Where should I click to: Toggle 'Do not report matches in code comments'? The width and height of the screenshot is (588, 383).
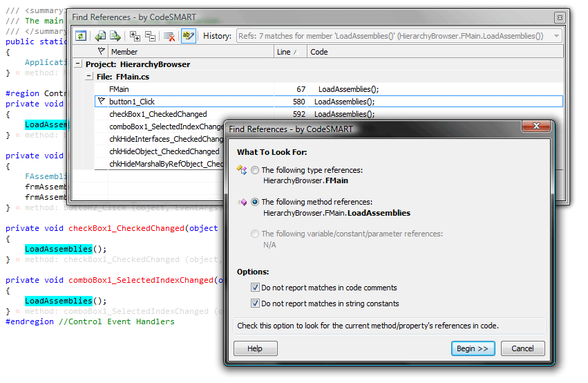(x=255, y=288)
